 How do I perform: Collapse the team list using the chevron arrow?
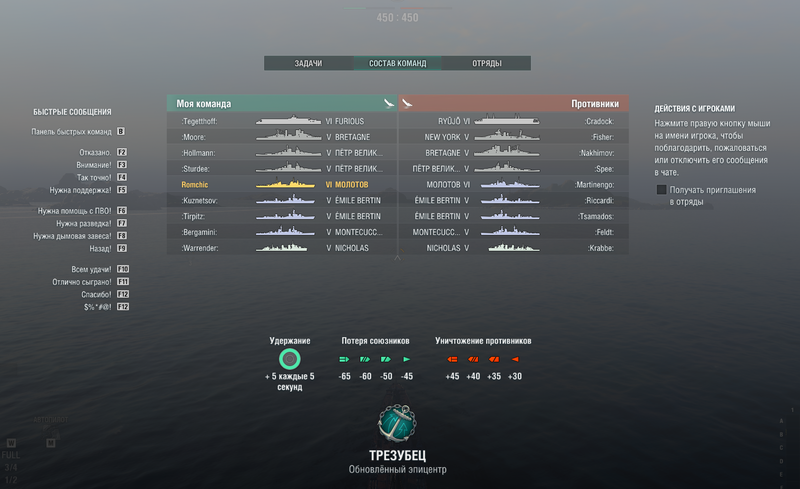pos(397,258)
